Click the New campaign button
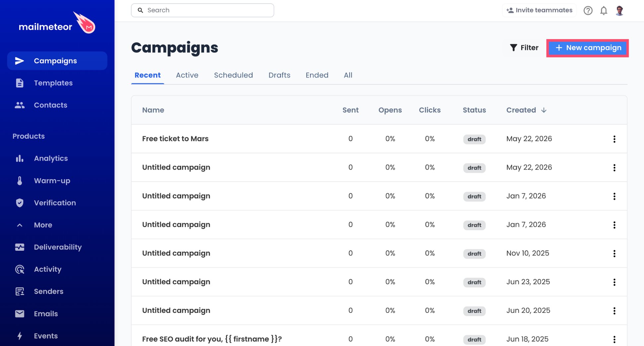Screen dimensions: 644x346 click(588, 48)
